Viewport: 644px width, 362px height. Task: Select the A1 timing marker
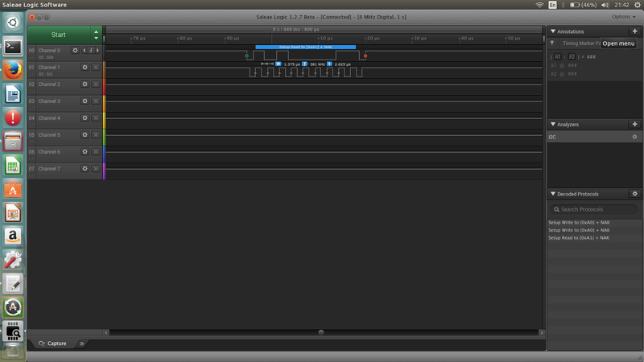[557, 56]
